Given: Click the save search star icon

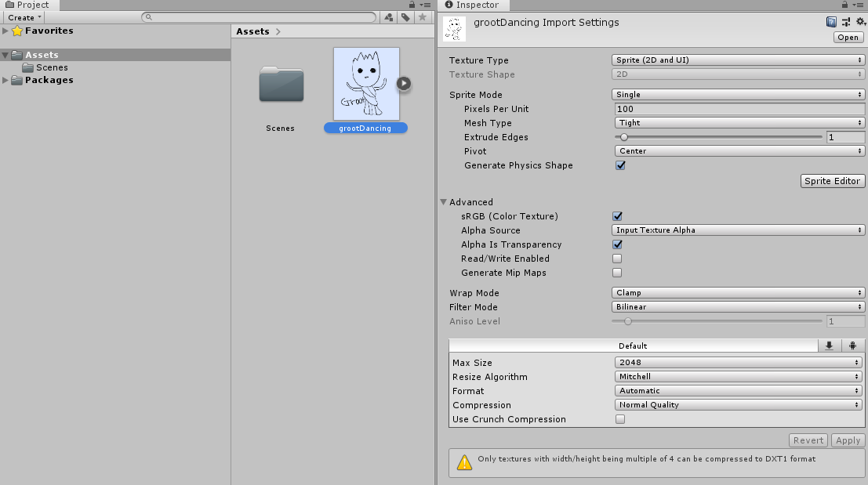Looking at the screenshot, I should 423,17.
